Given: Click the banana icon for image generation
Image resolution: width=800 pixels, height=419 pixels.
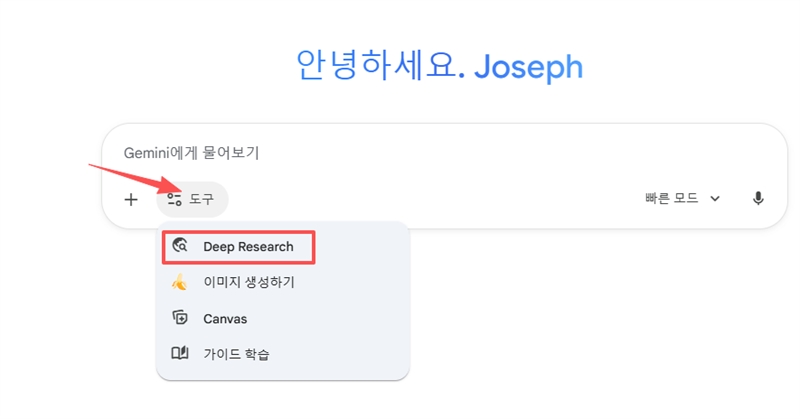Looking at the screenshot, I should tap(180, 282).
